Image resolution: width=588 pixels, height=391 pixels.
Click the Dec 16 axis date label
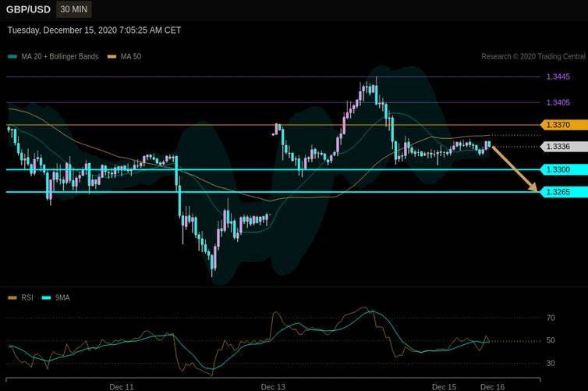[493, 387]
